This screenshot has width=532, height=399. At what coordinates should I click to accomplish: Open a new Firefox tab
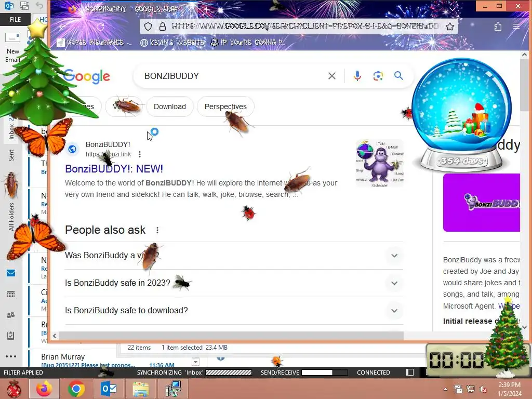pyautogui.click(x=206, y=9)
